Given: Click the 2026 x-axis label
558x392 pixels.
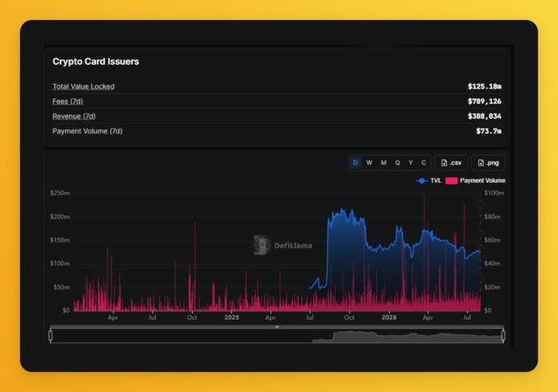Looking at the screenshot, I should (389, 317).
